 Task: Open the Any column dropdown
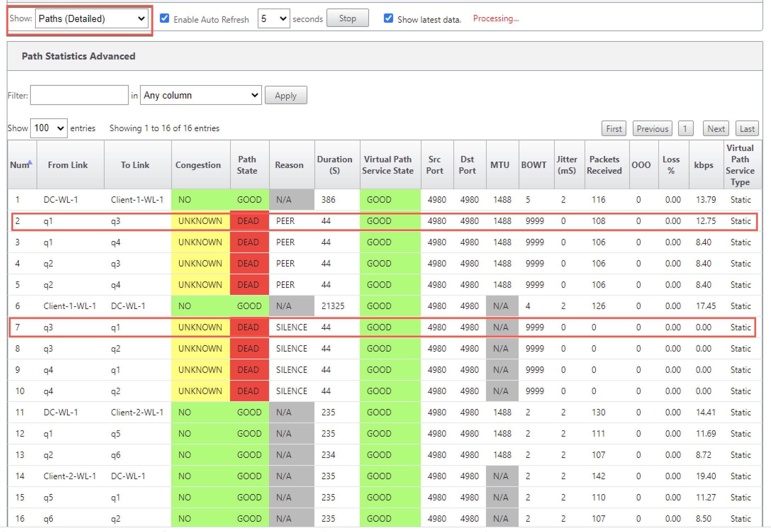(x=201, y=95)
